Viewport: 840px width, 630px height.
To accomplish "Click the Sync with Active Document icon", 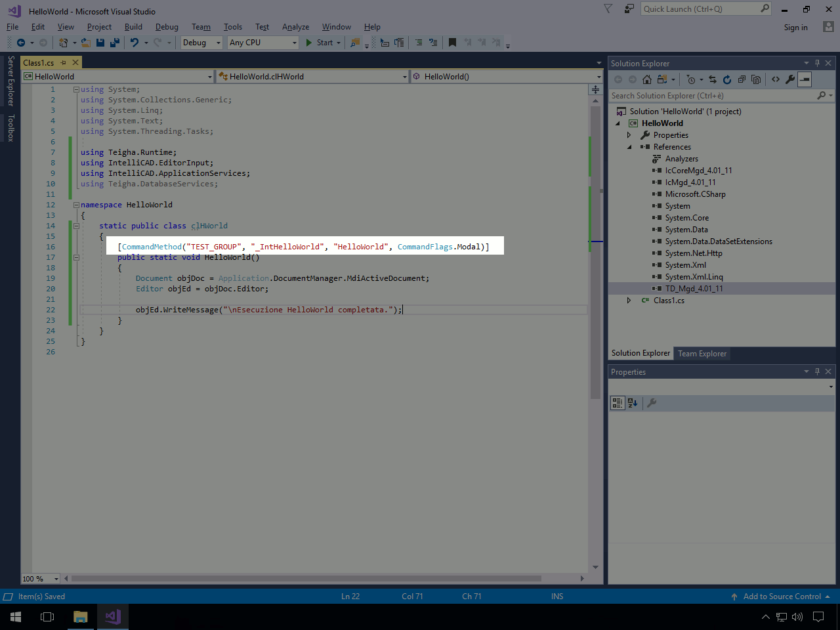I will coord(713,79).
